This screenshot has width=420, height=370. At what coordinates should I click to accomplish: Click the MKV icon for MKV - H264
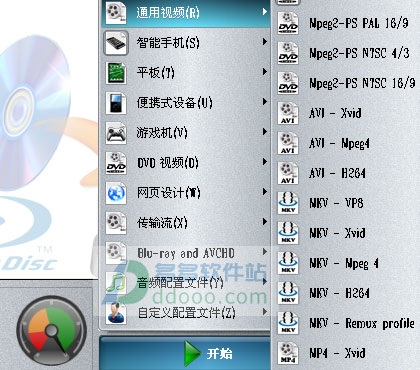click(288, 293)
